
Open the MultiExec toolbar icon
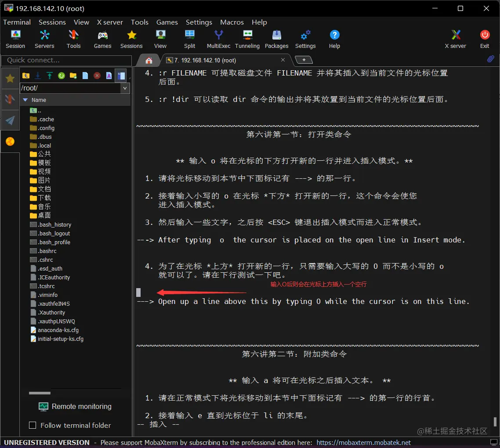[x=218, y=39]
